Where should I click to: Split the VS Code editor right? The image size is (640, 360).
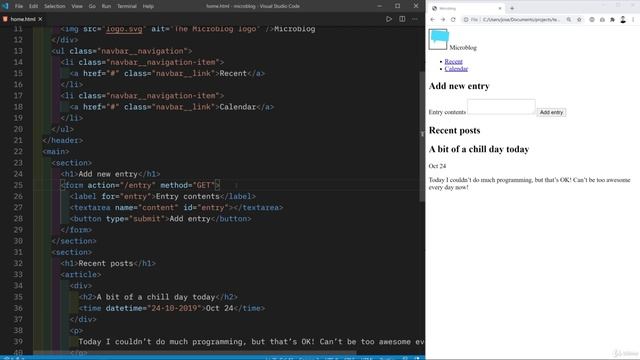coord(402,19)
